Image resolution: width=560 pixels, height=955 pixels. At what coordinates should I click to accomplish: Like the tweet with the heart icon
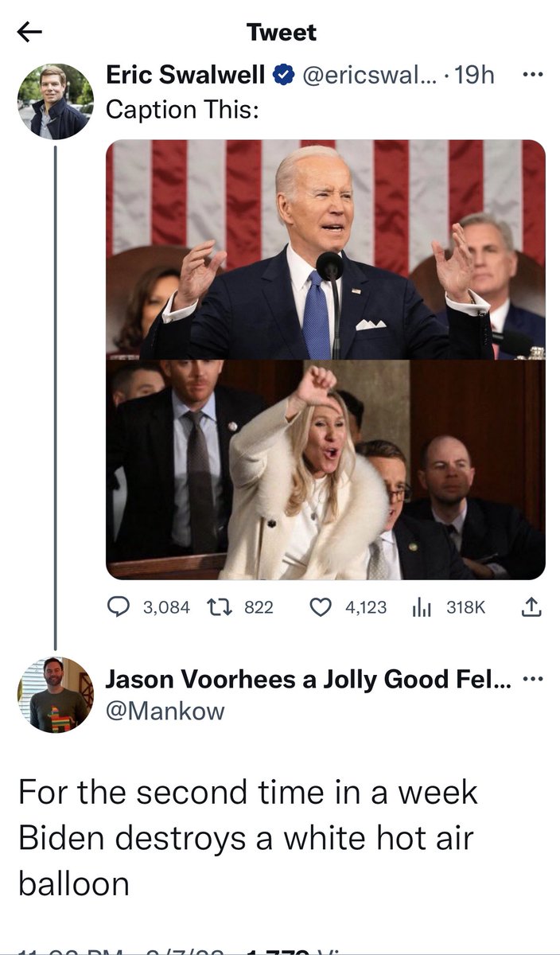click(x=320, y=607)
